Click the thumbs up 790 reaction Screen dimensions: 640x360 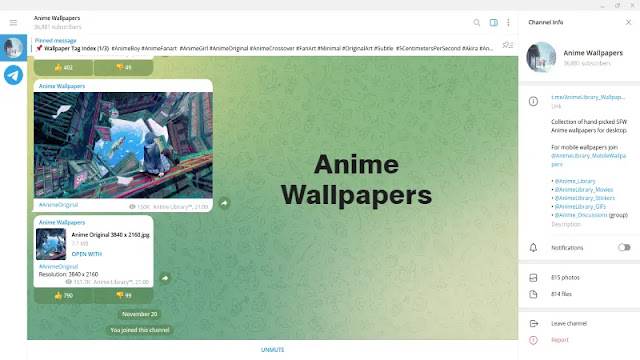(63, 295)
